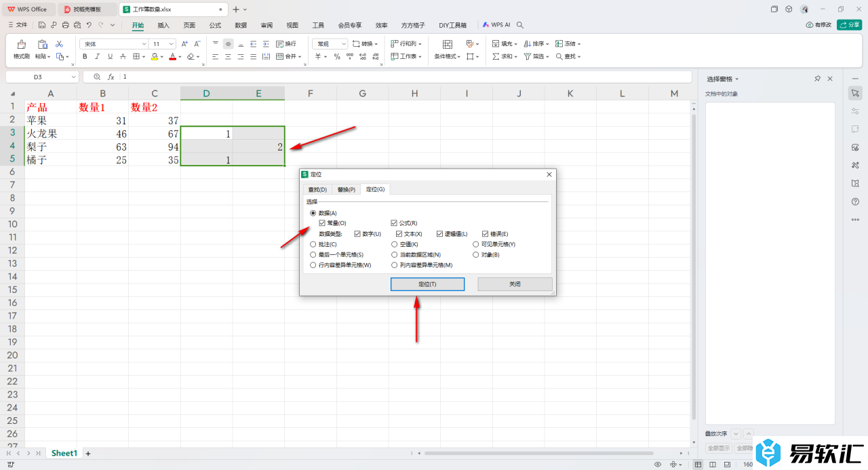868x470 pixels.
Task: Click the vertical scrollbar of the sheet
Action: [x=694, y=268]
